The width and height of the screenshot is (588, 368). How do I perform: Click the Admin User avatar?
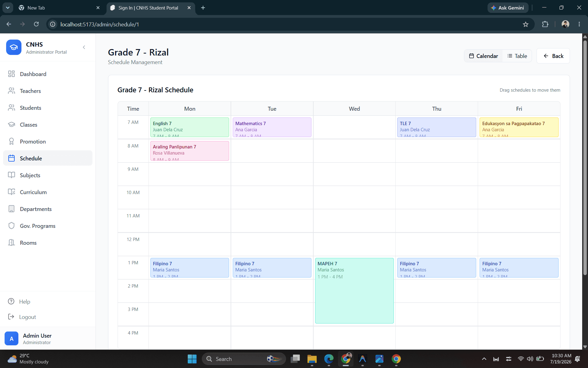[x=12, y=339]
